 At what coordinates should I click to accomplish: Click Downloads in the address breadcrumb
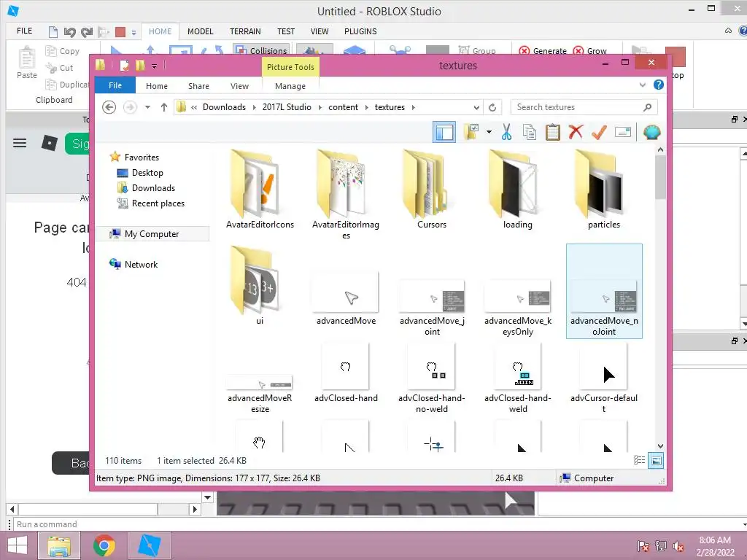(224, 107)
